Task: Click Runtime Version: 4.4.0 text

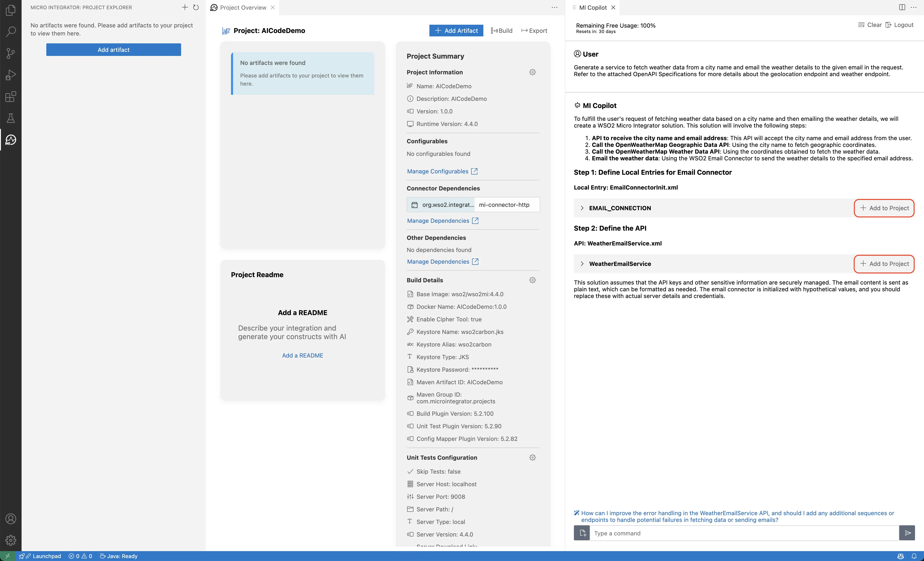Action: pyautogui.click(x=447, y=124)
